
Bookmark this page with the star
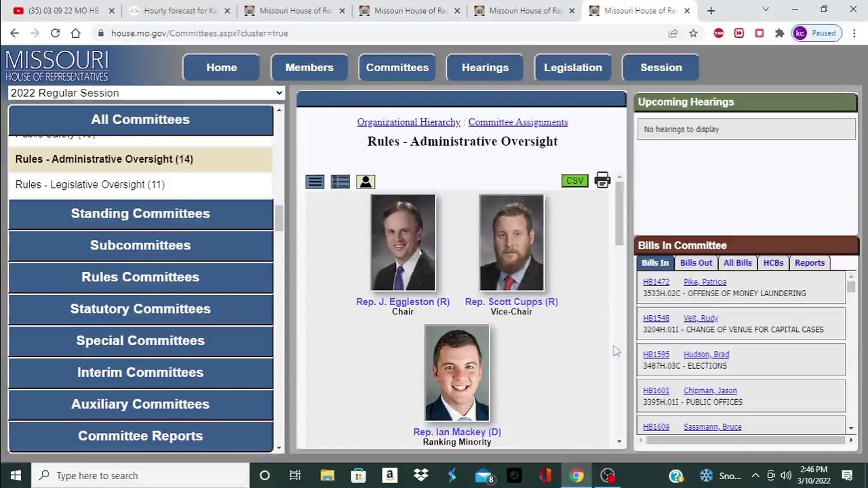(x=693, y=33)
